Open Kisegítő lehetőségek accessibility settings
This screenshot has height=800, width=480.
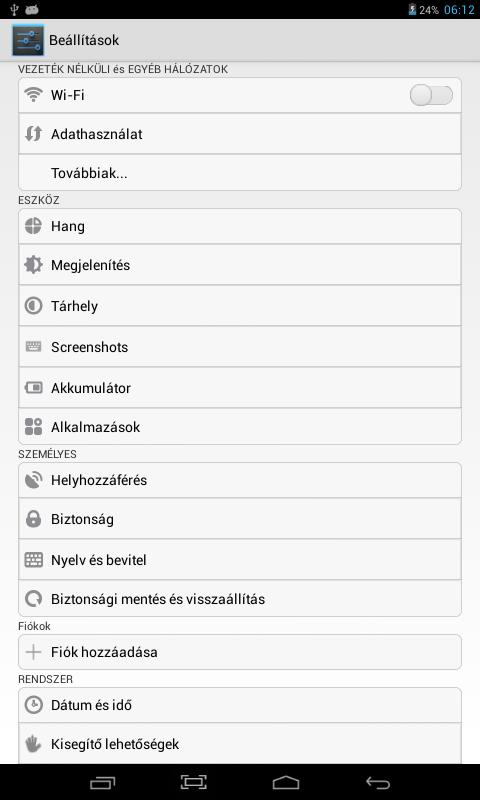coord(240,744)
